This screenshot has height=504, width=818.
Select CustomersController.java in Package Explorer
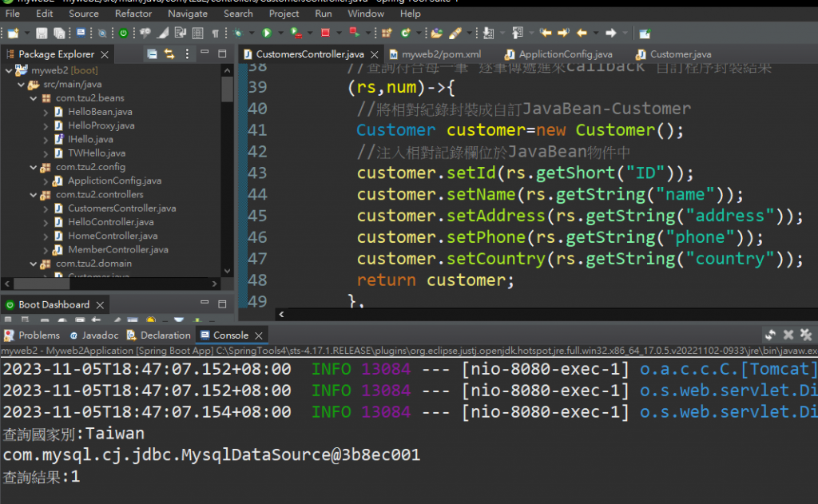(121, 208)
